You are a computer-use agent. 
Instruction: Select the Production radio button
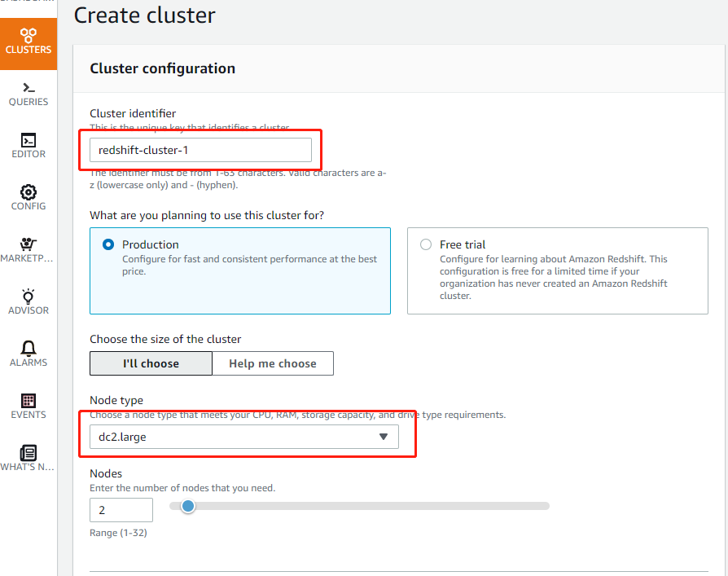[x=108, y=244]
